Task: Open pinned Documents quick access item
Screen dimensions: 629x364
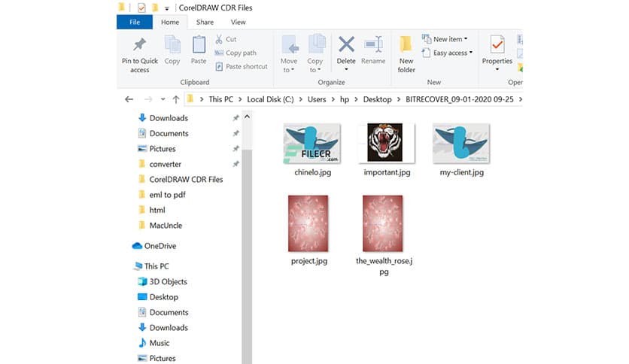Action: click(163, 134)
